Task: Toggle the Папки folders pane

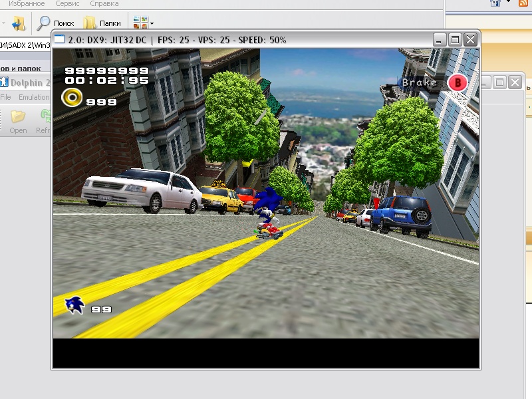Action: point(90,23)
